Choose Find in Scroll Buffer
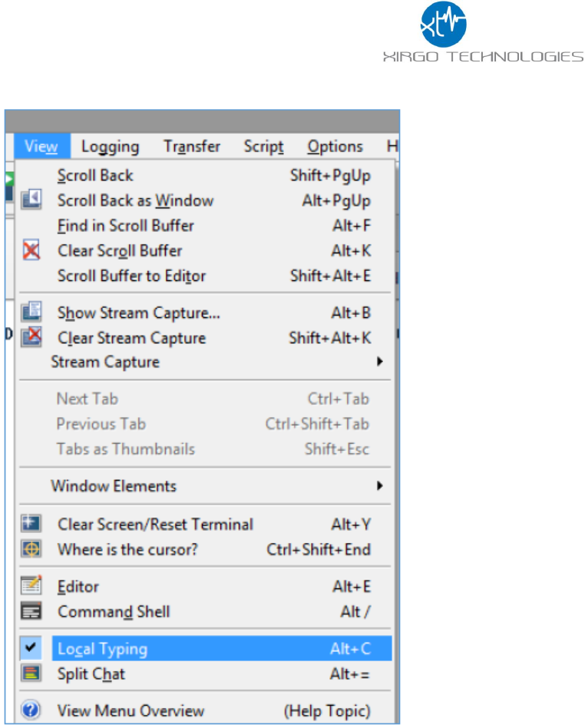The image size is (585, 728). pos(125,226)
